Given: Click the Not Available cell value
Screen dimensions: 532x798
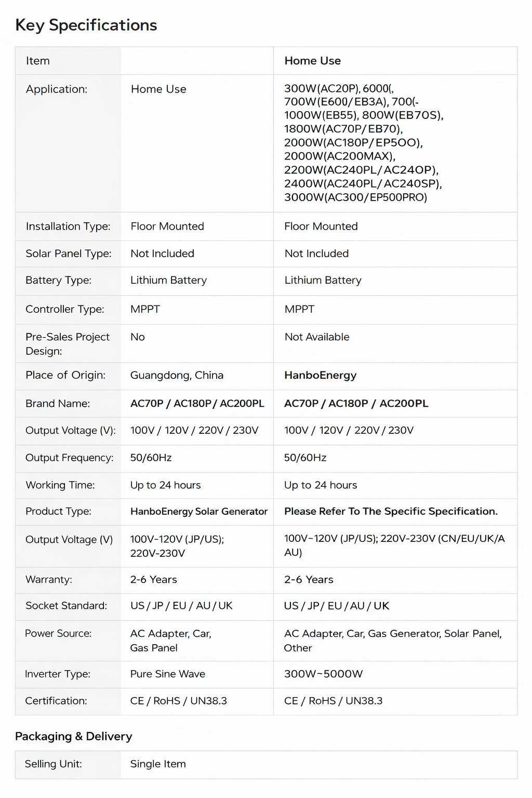Looking at the screenshot, I should (317, 337).
